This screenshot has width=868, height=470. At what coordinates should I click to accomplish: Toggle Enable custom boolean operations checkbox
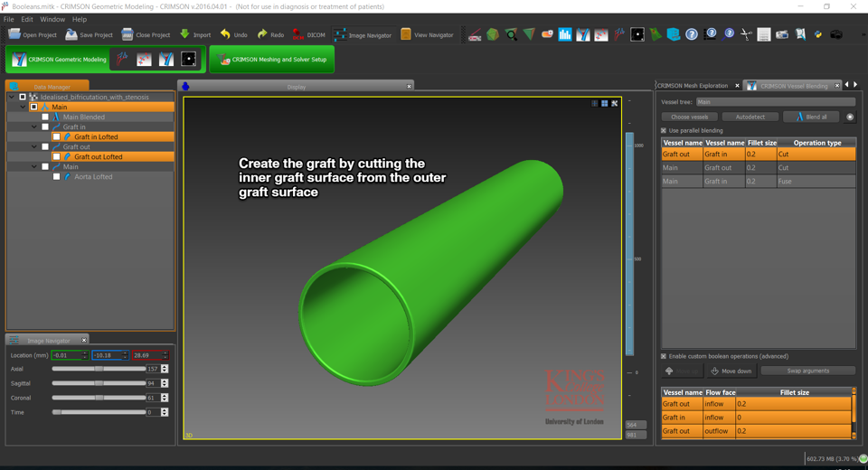pos(664,356)
